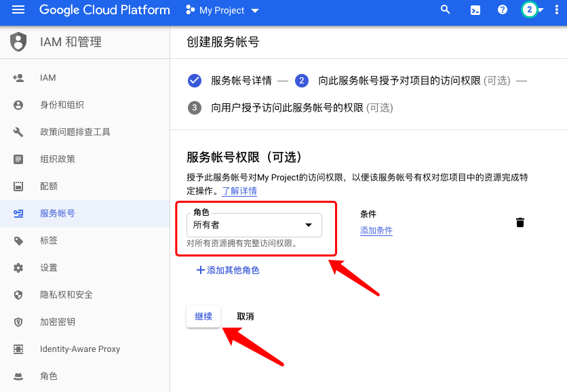Click the 取消 button
Screen dimensions: 567x392
pos(245,317)
